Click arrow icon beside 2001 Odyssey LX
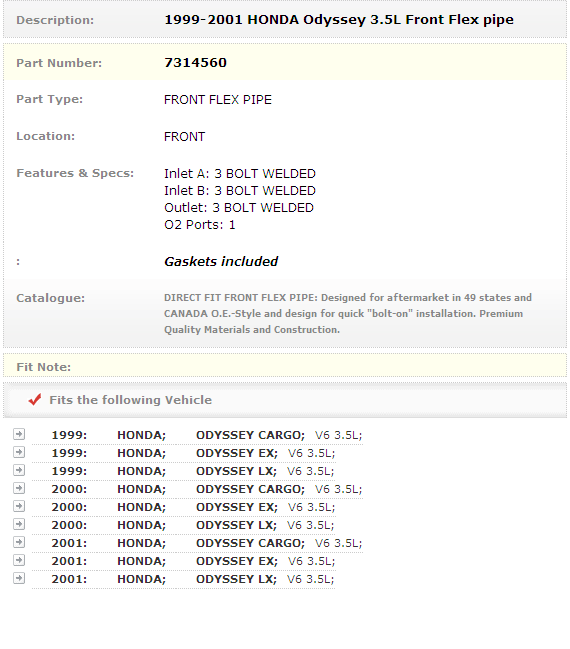This screenshot has width=570, height=649. point(19,578)
